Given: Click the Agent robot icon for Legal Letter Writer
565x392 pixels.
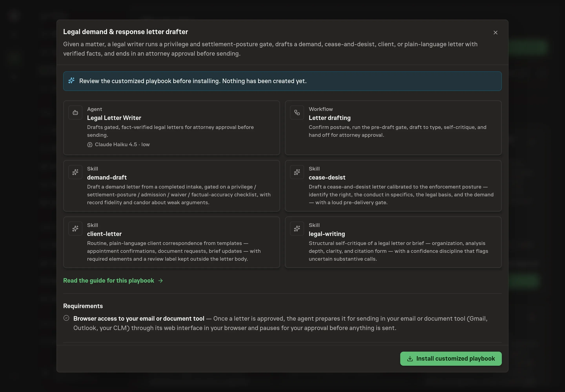Looking at the screenshot, I should pyautogui.click(x=75, y=113).
